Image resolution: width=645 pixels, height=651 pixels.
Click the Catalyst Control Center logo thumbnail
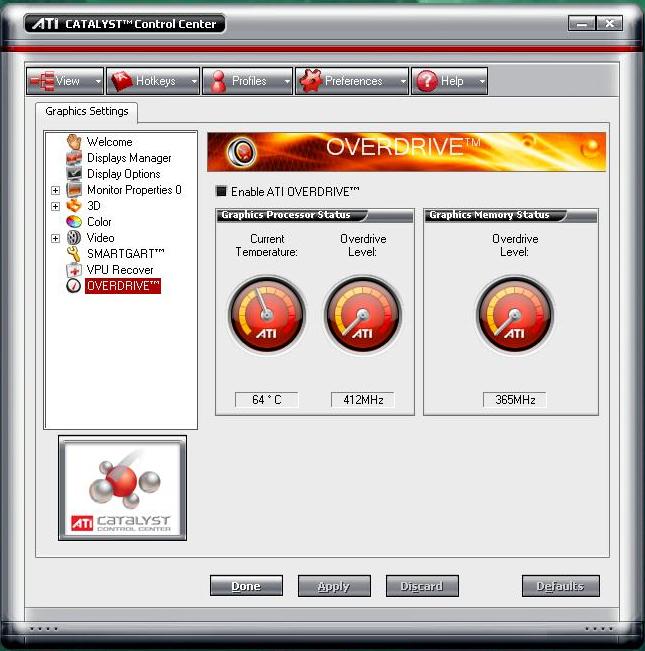[x=122, y=488]
